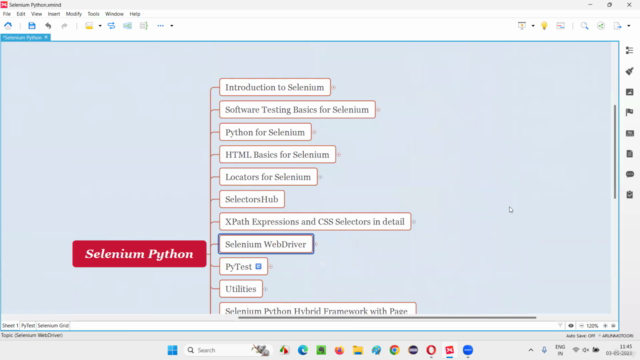Zoom out with the minus button
Viewport: 640px width, 360px height.
(x=582, y=326)
